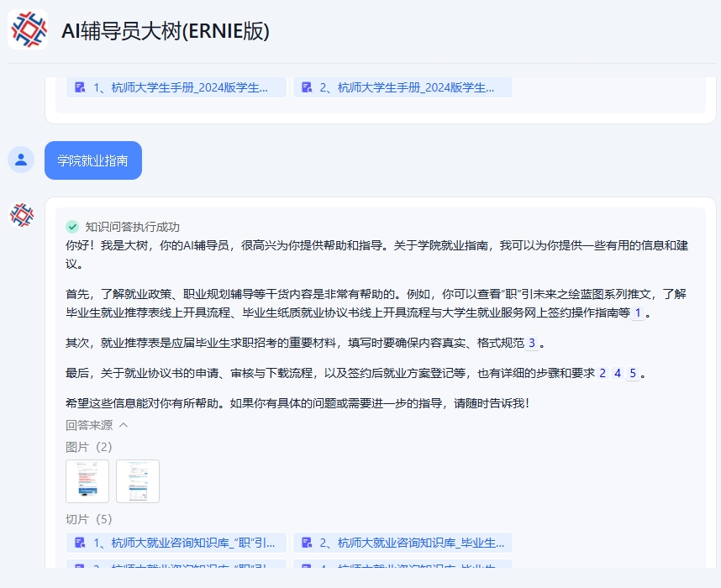
Task: Open citation 4 in the last paragraph
Action: click(x=618, y=373)
